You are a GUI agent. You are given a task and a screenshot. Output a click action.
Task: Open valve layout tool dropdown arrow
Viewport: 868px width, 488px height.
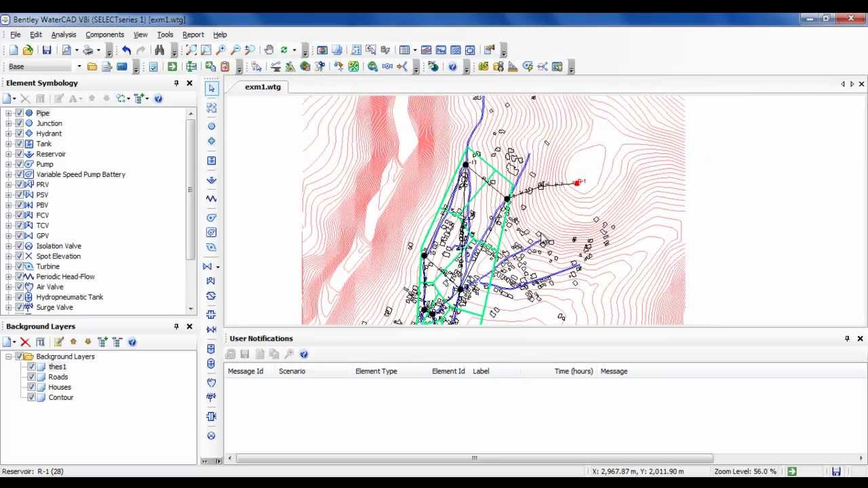[218, 266]
